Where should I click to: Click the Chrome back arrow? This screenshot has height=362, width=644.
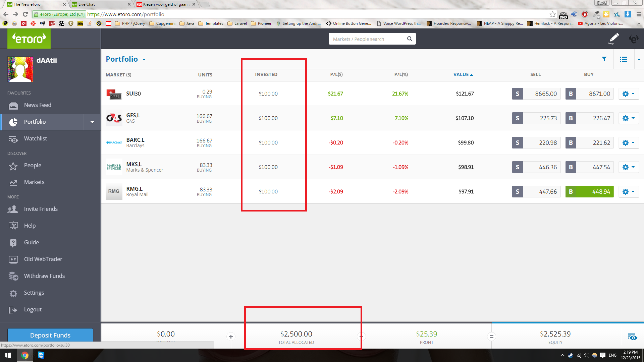point(6,14)
